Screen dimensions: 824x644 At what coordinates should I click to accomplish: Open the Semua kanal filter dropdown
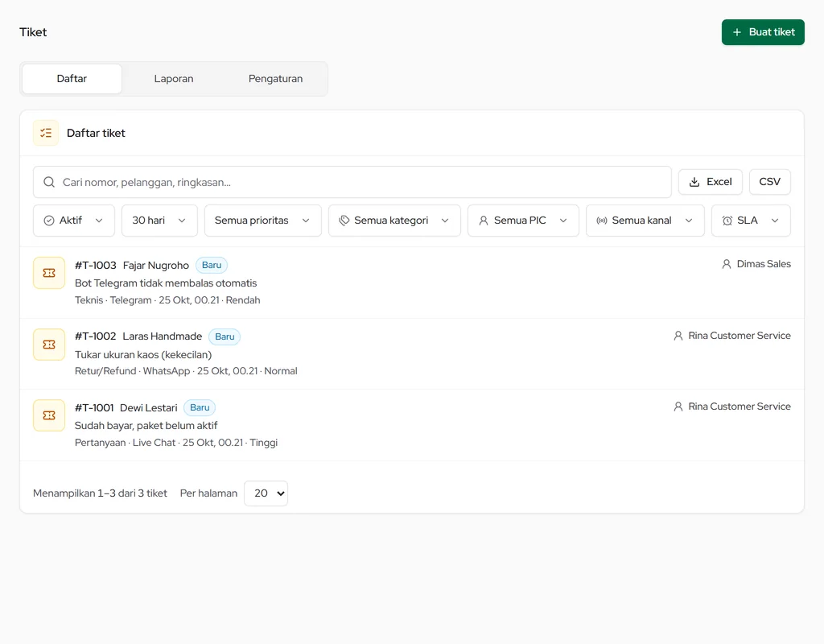pos(645,221)
